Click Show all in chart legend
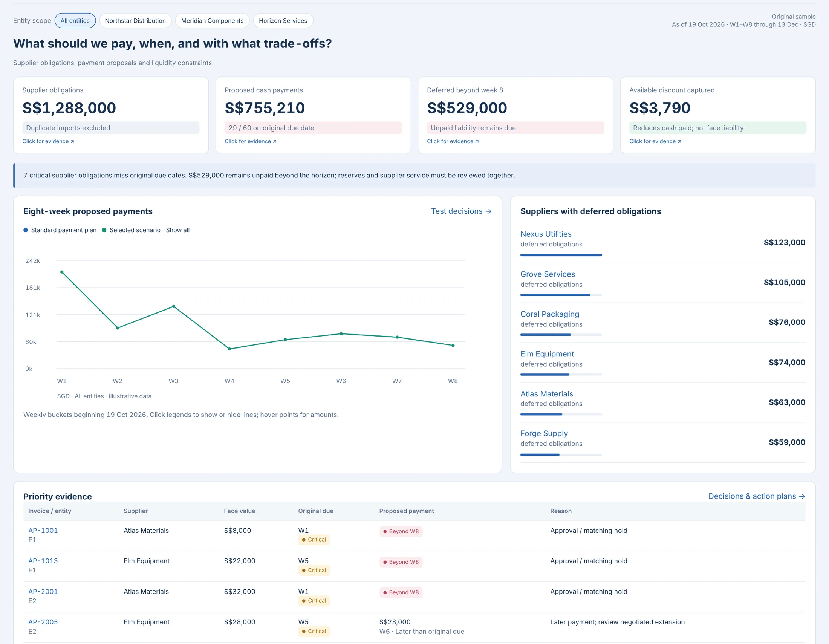The height and width of the screenshot is (644, 829). click(x=177, y=230)
